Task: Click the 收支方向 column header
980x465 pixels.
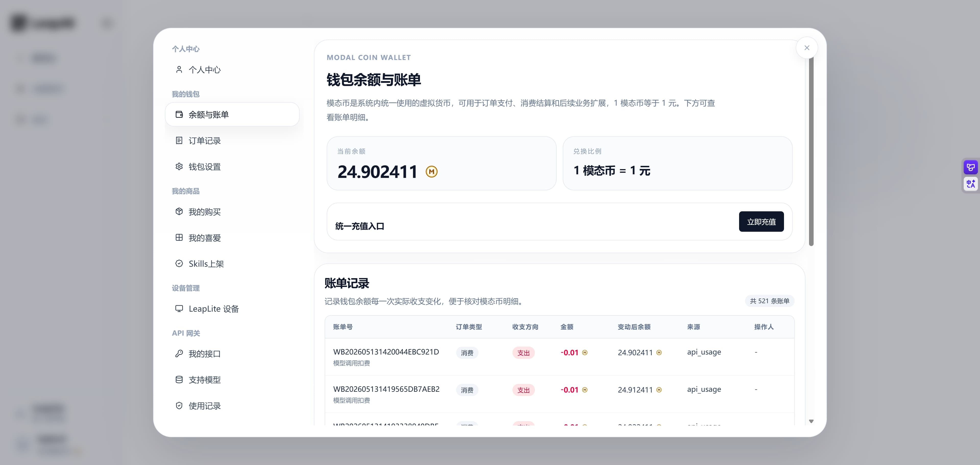Action: (x=525, y=327)
